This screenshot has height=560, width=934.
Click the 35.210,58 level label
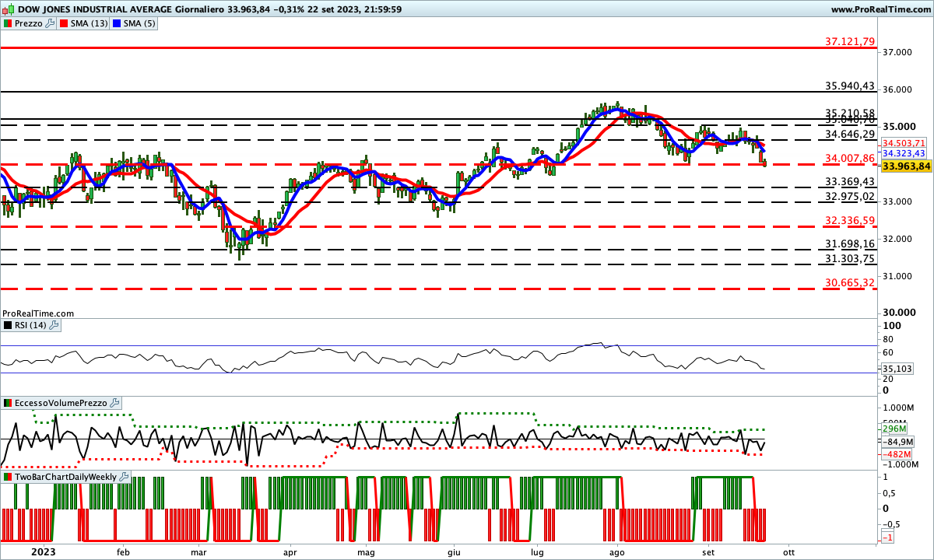[x=850, y=113]
